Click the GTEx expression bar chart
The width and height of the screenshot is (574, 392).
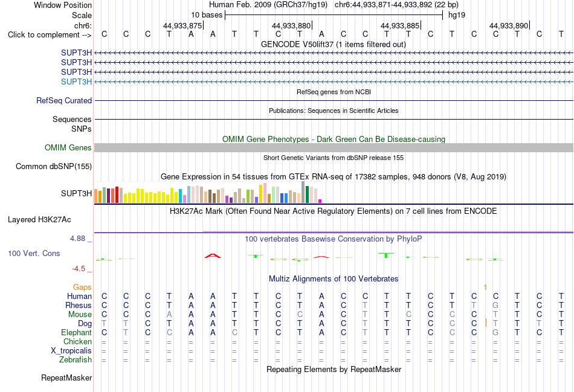pyautogui.click(x=208, y=193)
